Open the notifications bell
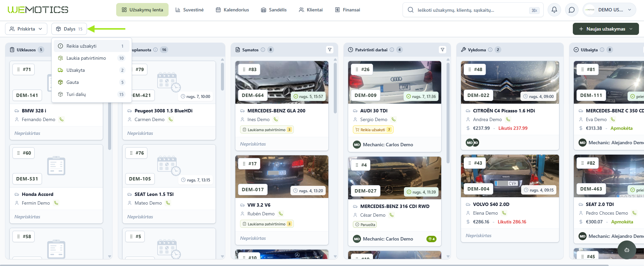 coord(554,10)
